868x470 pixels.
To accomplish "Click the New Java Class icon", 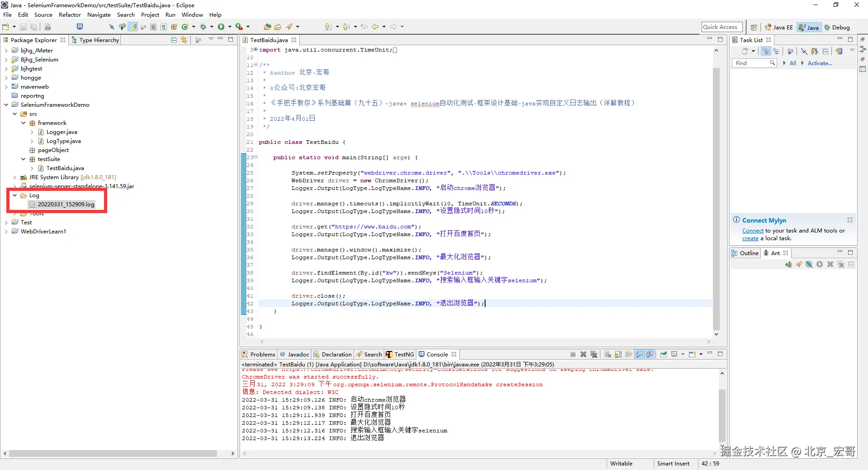I will (185, 27).
